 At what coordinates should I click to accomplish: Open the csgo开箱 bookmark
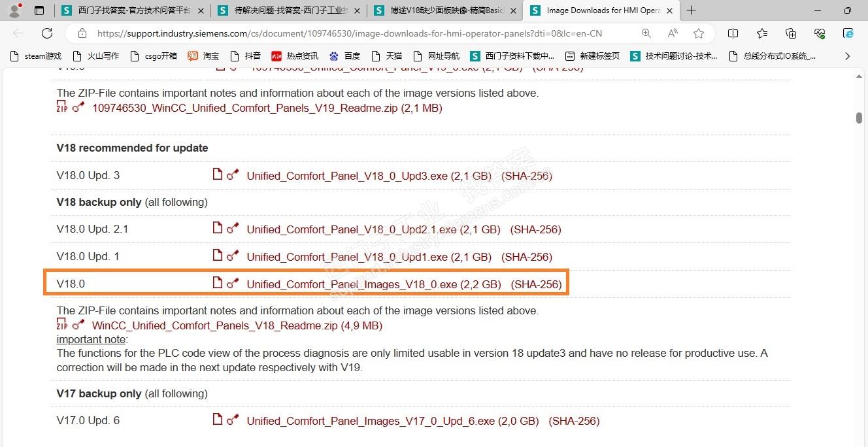coord(154,56)
